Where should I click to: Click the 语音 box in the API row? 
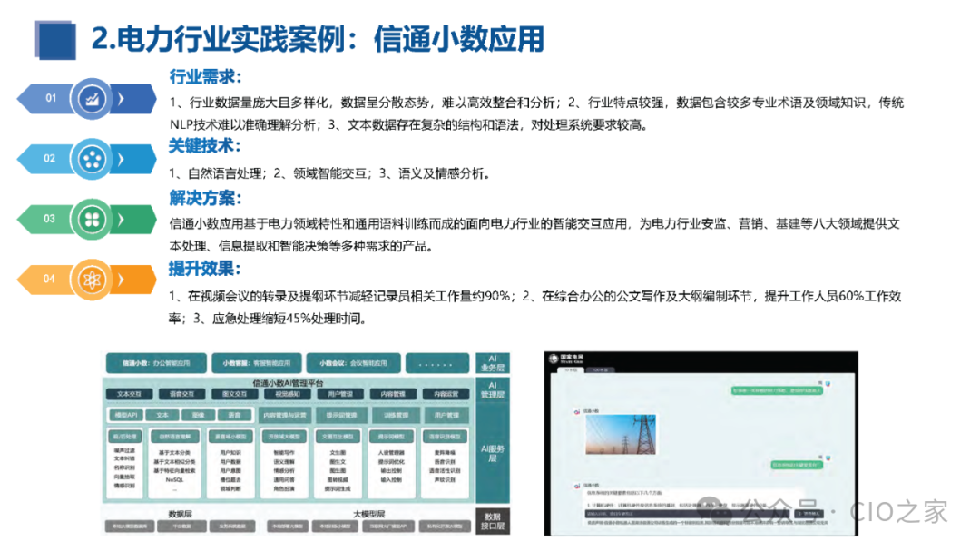point(234,415)
